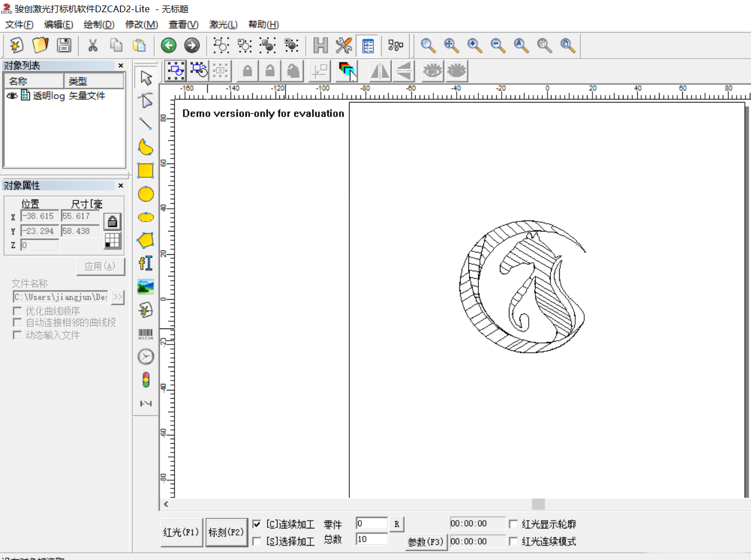The height and width of the screenshot is (560, 751).
Task: Select the rectangle drawing tool
Action: pos(146,171)
